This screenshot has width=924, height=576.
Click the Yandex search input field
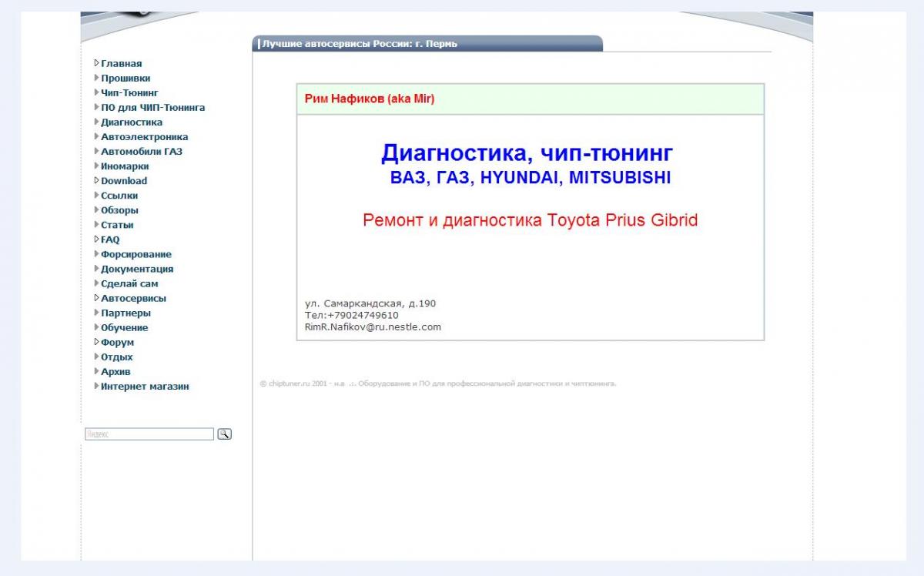click(x=149, y=434)
